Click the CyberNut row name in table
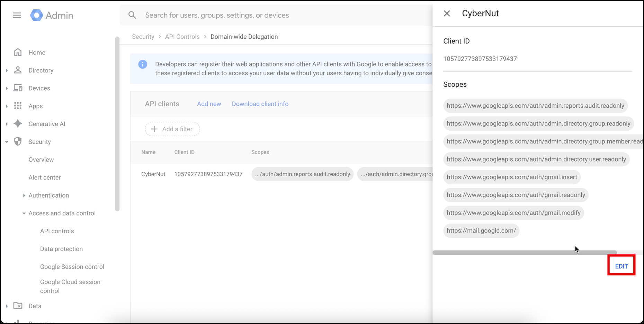Screen dimensions: 644x324 pos(153,174)
